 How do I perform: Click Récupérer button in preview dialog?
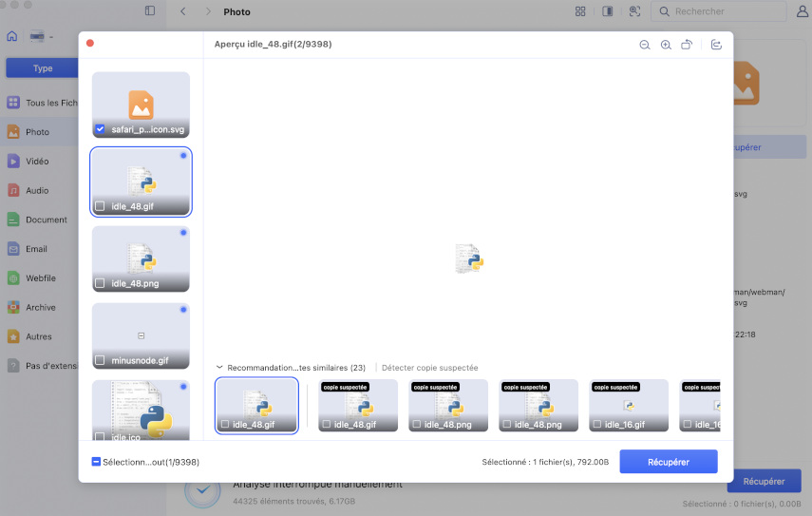[669, 462]
